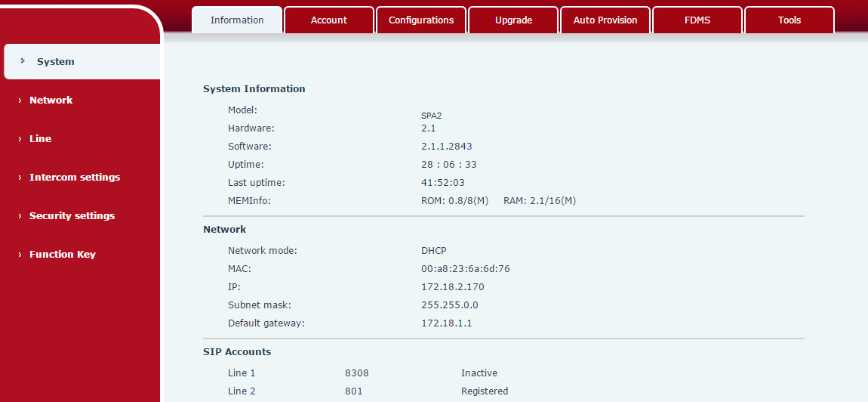
Task: Open the Tools tab
Action: pyautogui.click(x=790, y=20)
